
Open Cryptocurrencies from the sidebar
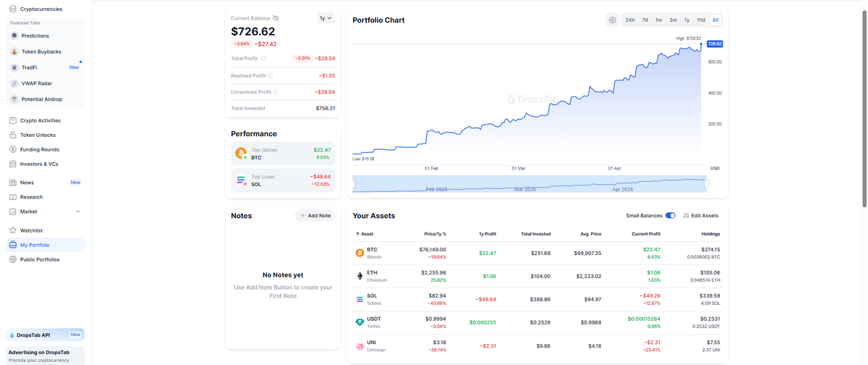[x=41, y=9]
